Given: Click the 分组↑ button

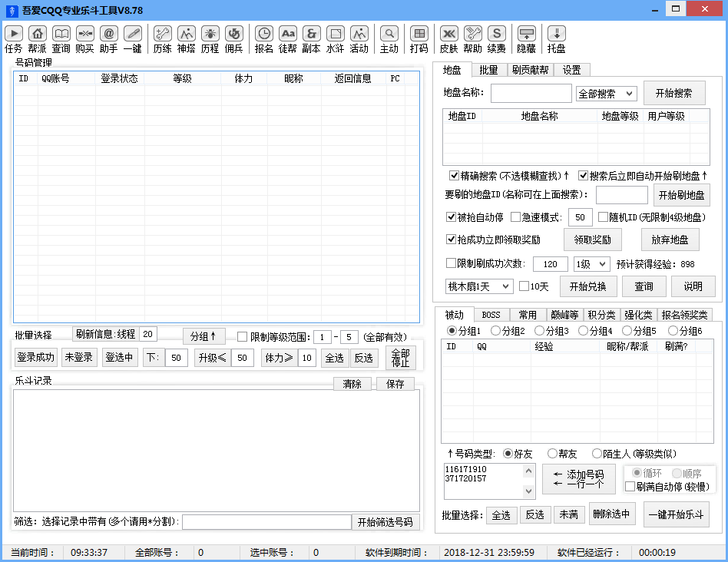Looking at the screenshot, I should point(204,336).
